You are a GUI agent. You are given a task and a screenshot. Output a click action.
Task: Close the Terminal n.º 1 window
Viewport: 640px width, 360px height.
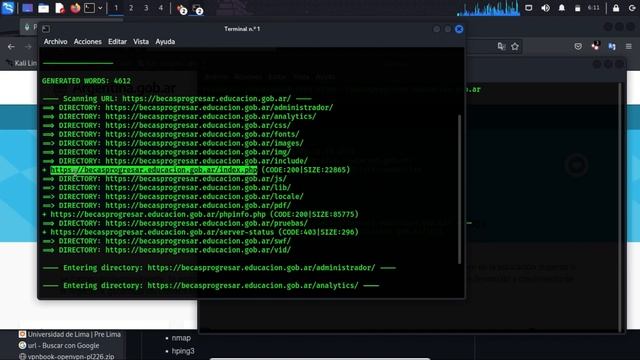pos(459,29)
